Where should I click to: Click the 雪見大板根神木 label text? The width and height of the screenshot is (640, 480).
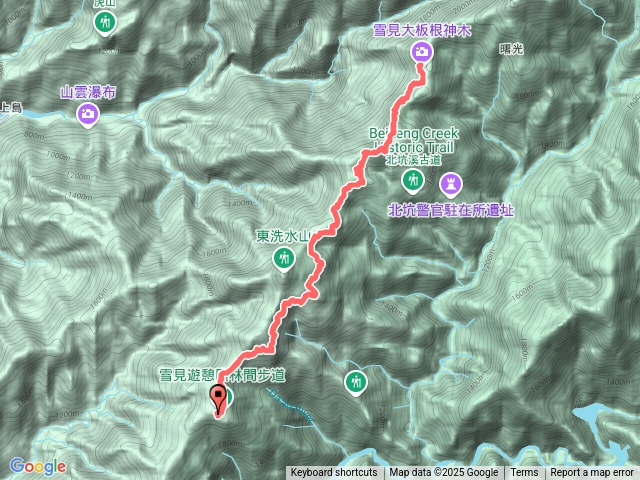pos(422,31)
